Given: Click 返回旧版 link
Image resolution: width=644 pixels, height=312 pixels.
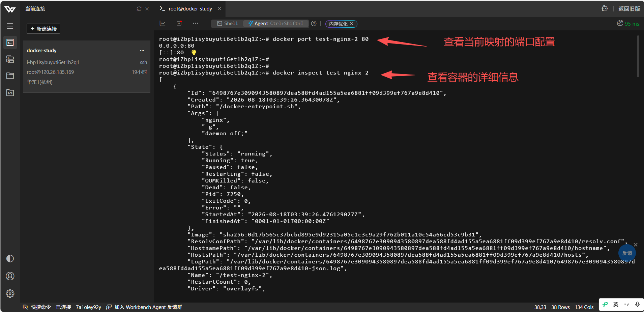Looking at the screenshot, I should pyautogui.click(x=629, y=9).
